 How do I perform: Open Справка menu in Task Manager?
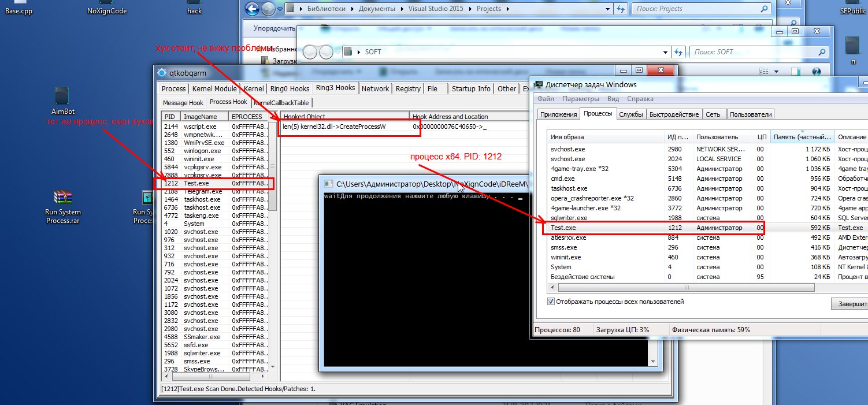tap(640, 99)
